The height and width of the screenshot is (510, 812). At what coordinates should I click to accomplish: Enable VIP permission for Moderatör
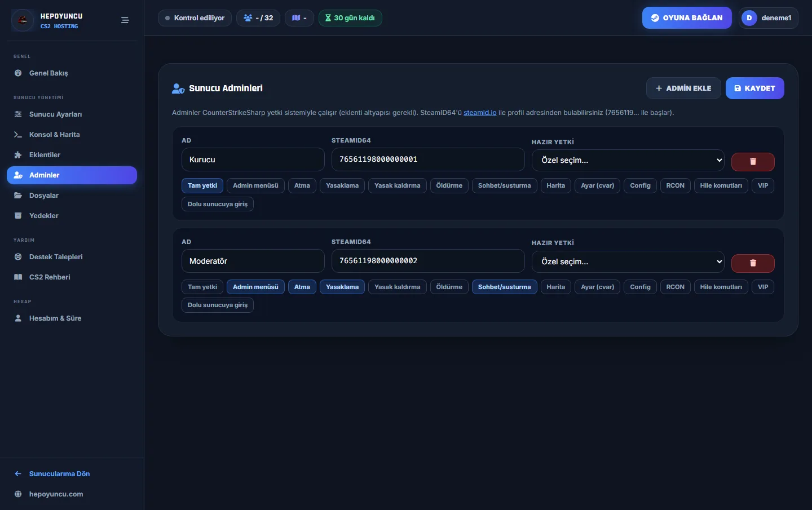763,287
